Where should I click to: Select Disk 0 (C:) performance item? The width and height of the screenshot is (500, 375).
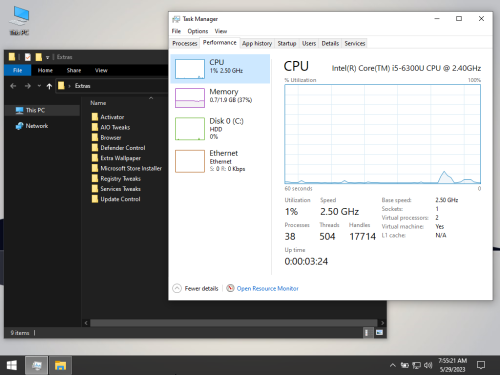(x=220, y=129)
